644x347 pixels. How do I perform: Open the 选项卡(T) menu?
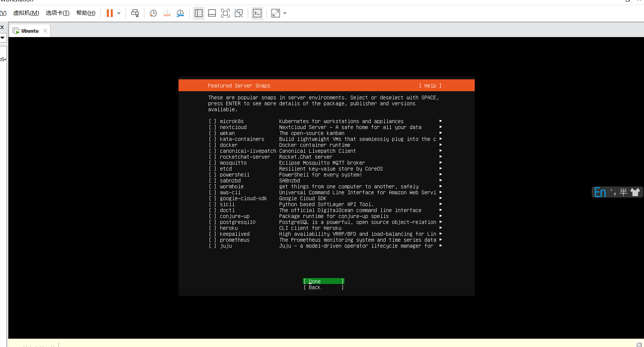57,13
